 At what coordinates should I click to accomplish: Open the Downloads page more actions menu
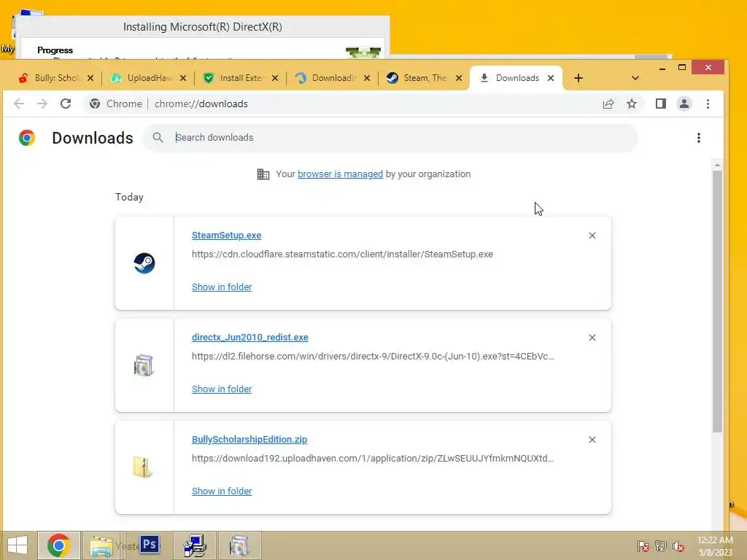(x=698, y=138)
